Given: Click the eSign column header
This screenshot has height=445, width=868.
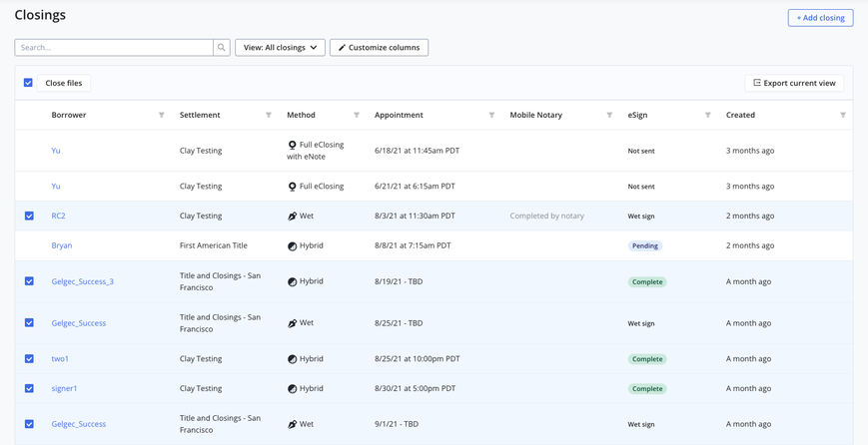Looking at the screenshot, I should click(637, 115).
